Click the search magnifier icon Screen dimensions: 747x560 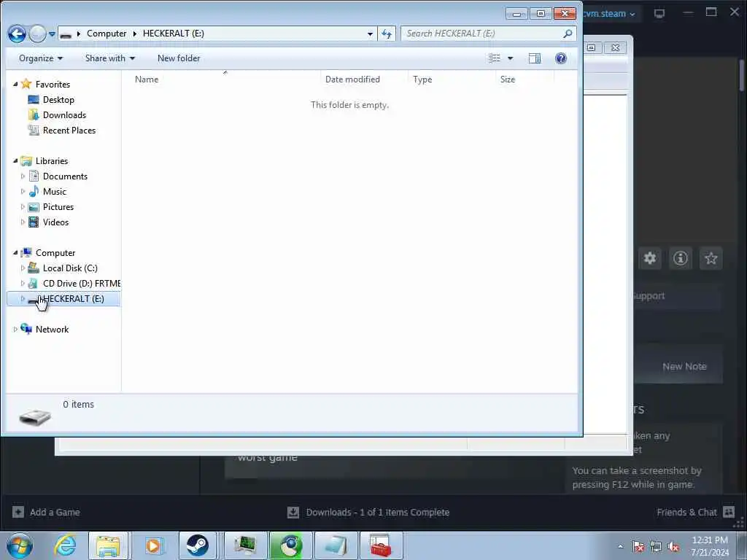(568, 34)
